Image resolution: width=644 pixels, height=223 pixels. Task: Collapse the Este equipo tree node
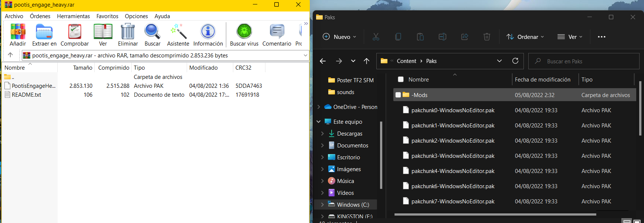click(x=319, y=122)
